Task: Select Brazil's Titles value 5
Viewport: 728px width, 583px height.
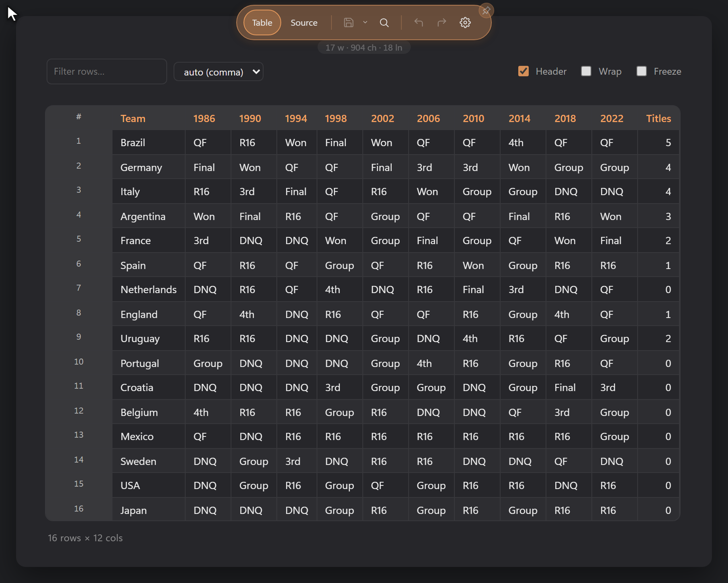Action: [658, 143]
